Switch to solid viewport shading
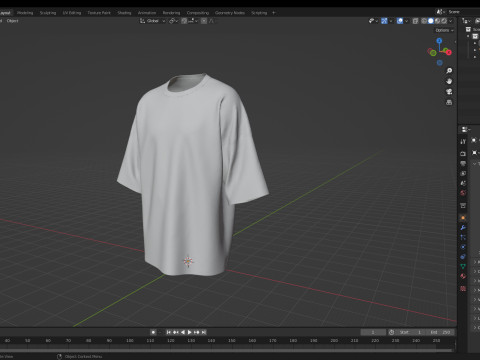Viewport: 480px width, 360px height. point(431,21)
